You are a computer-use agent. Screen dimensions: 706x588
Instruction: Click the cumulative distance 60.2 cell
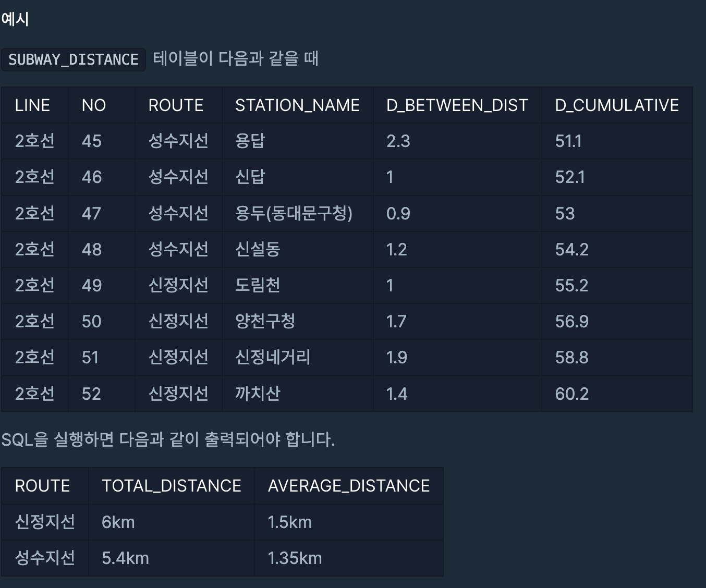pyautogui.click(x=617, y=394)
